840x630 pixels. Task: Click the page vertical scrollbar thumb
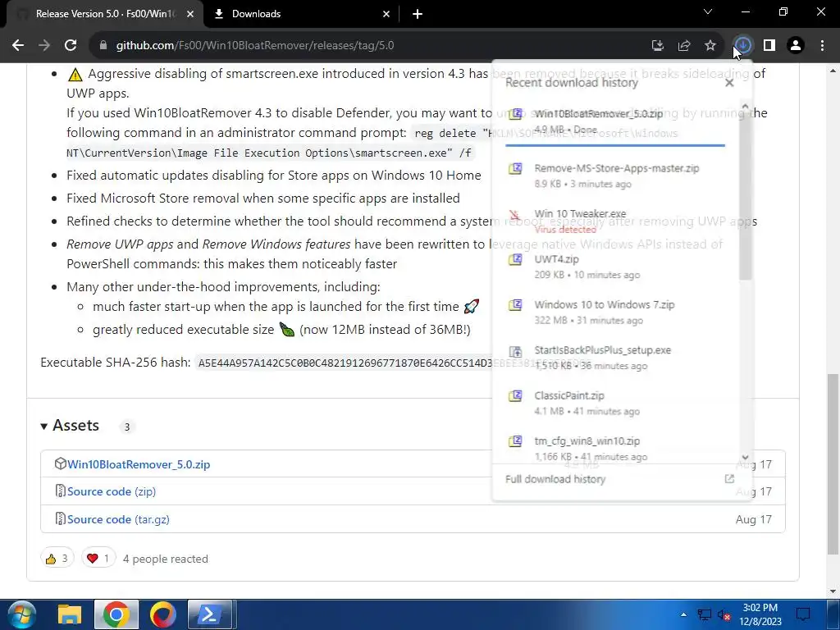(x=832, y=464)
